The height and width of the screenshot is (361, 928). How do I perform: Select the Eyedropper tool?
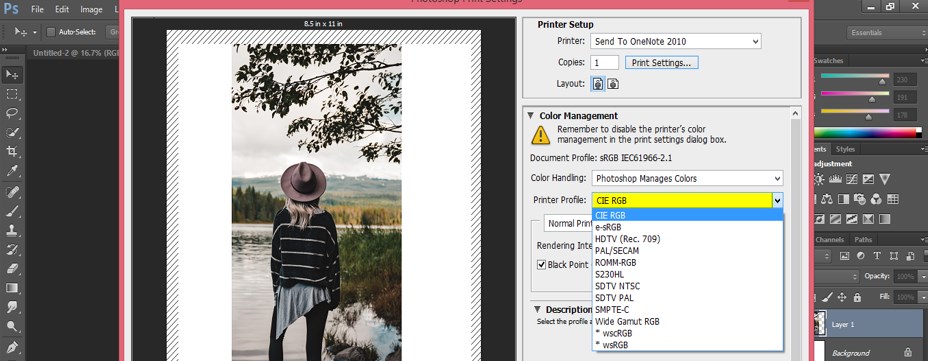click(12, 171)
